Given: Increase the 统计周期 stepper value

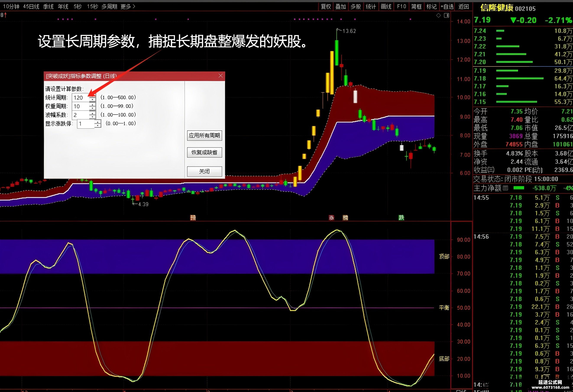Looking at the screenshot, I should click(x=92, y=96).
